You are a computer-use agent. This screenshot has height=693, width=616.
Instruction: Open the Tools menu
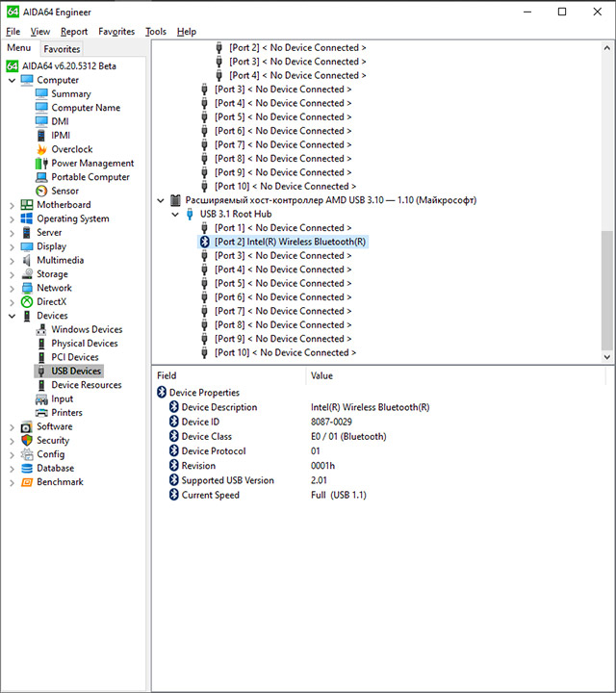click(156, 32)
